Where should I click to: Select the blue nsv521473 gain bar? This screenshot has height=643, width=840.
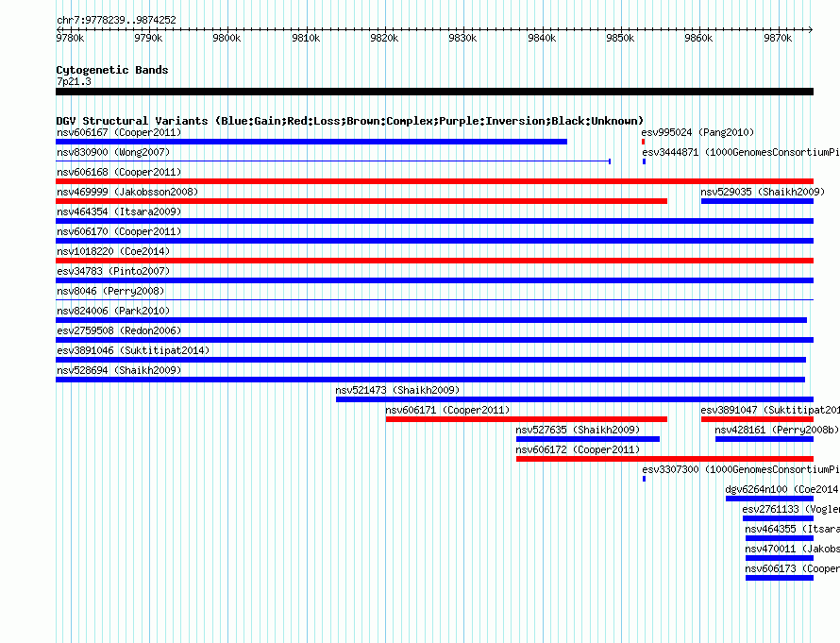click(x=575, y=399)
